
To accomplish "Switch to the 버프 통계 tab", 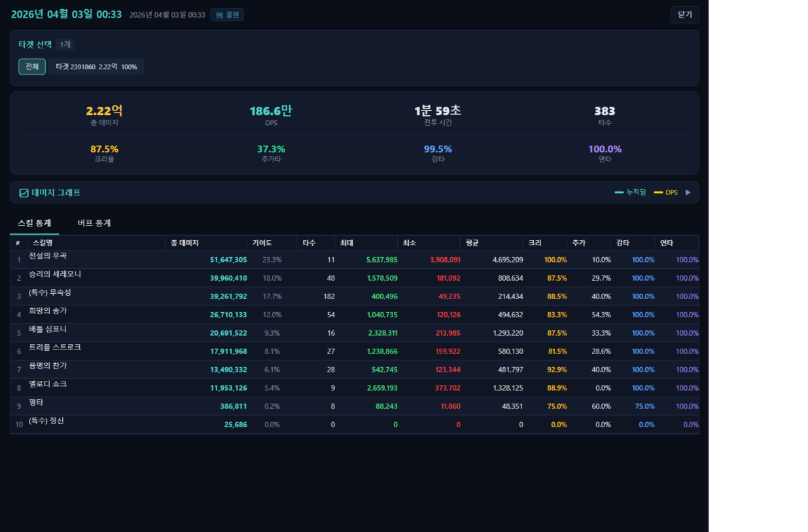I will click(94, 223).
